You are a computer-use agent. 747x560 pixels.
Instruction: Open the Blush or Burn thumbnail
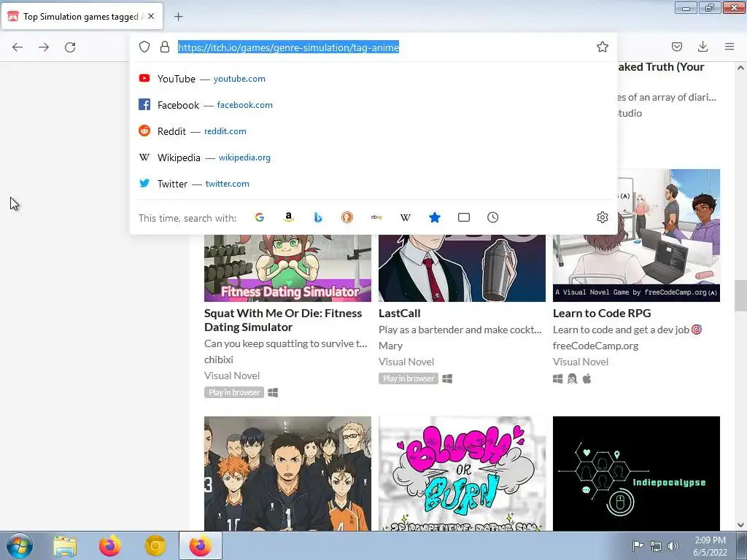[x=462, y=474]
